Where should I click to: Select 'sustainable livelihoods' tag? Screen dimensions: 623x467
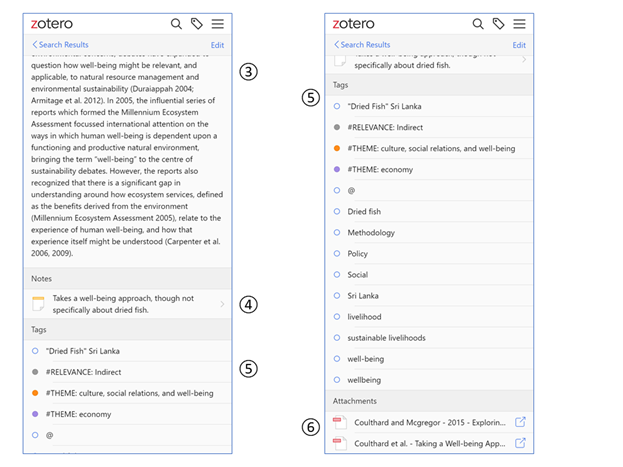387,338
